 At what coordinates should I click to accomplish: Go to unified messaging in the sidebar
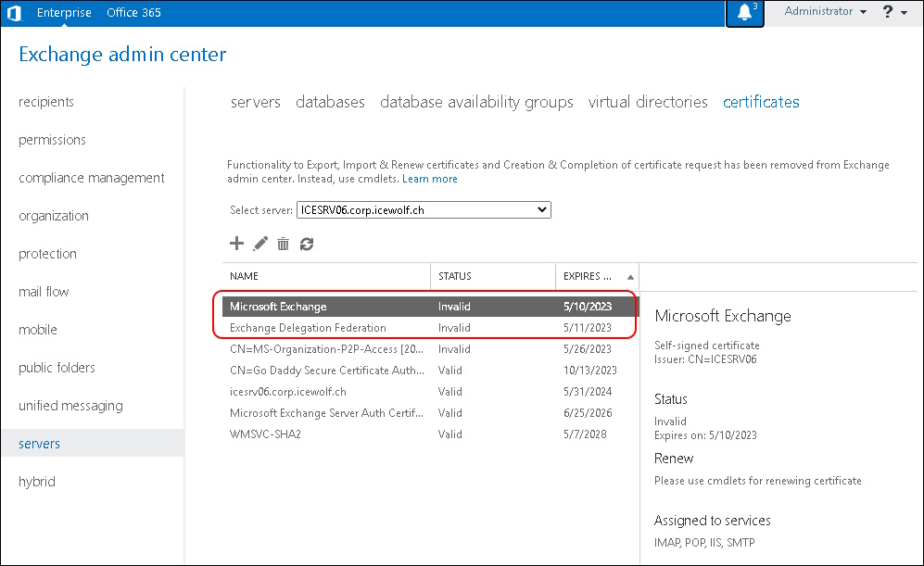pos(70,406)
